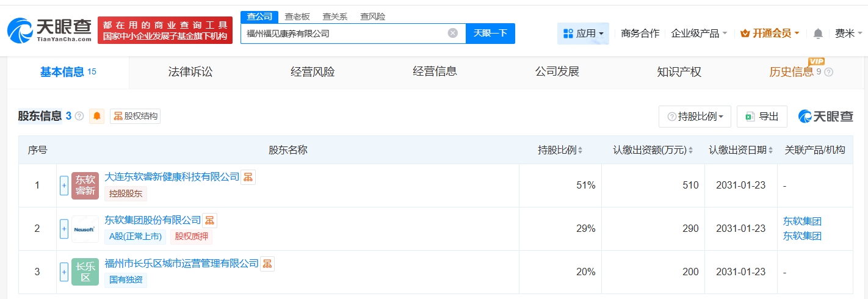Open equity structure icon next to 福州市长乐区城市运营管理有限公司
The image size is (868, 299).
pyautogui.click(x=267, y=264)
